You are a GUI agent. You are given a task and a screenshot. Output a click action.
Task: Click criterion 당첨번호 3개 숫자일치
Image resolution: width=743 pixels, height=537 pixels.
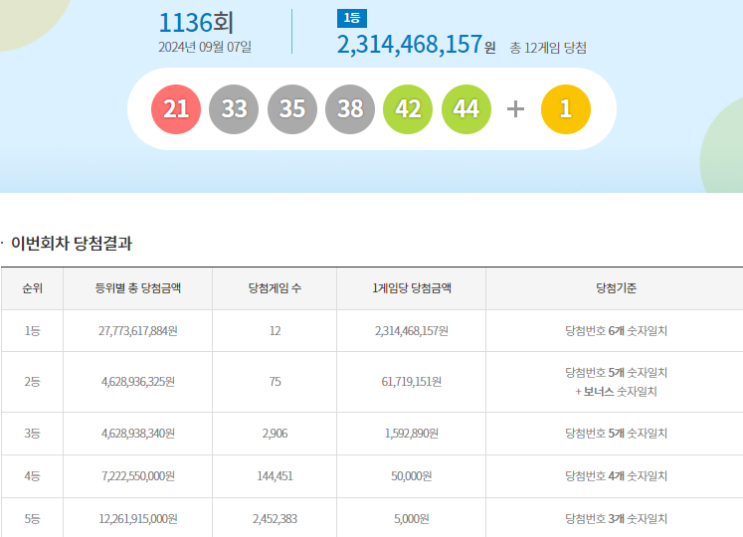coord(616,519)
